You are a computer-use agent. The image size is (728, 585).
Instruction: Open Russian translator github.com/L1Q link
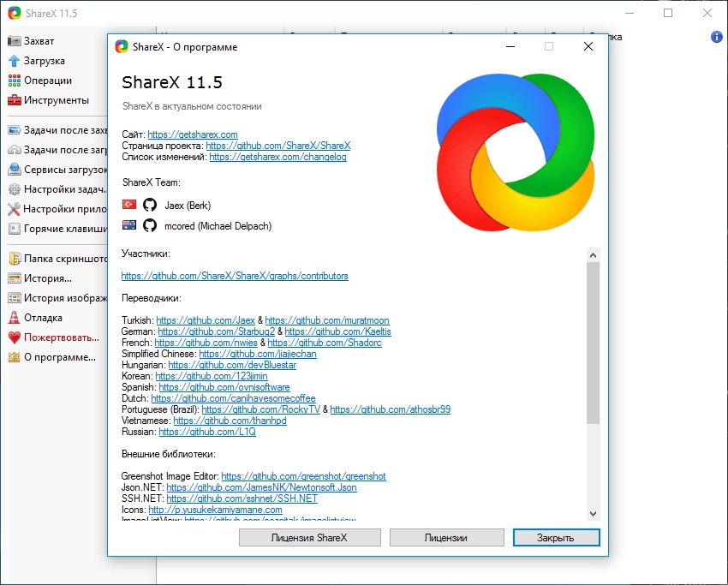click(207, 432)
